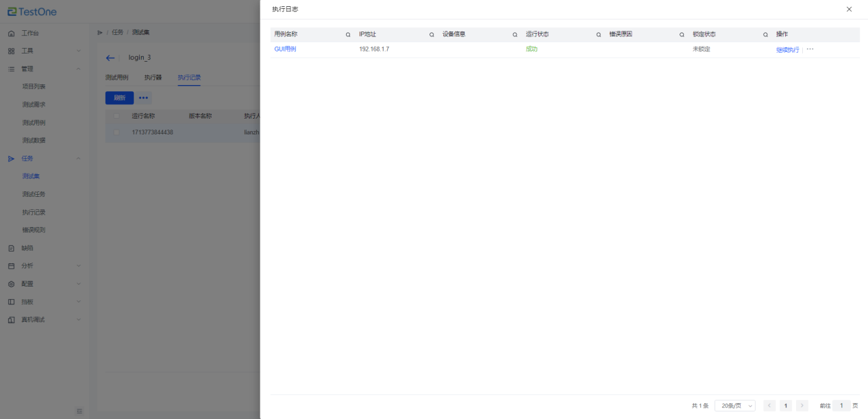Open the more actions ellipsis beside 继续执行
Screen dimensions: 868x419
click(x=810, y=49)
